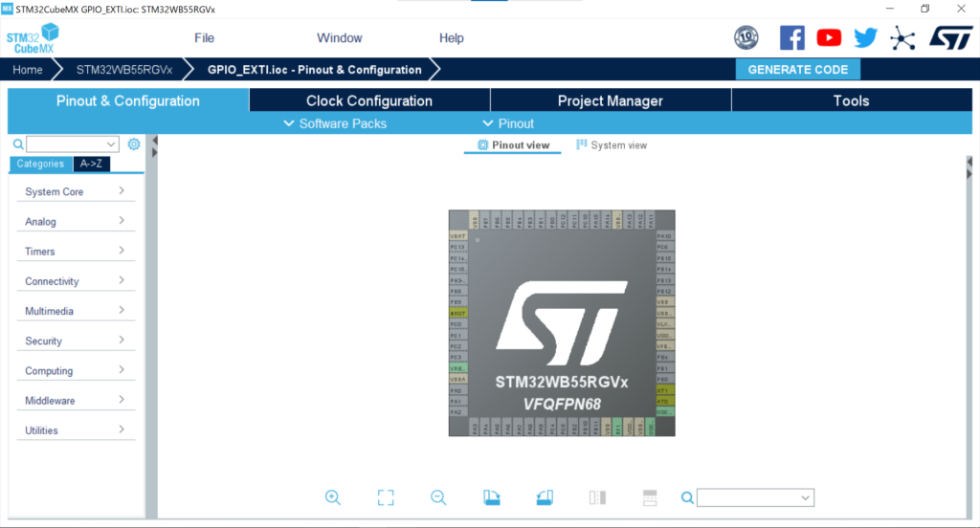The width and height of the screenshot is (980, 528).
Task: Click the peripheral search magnifier in left panel
Action: [18, 144]
